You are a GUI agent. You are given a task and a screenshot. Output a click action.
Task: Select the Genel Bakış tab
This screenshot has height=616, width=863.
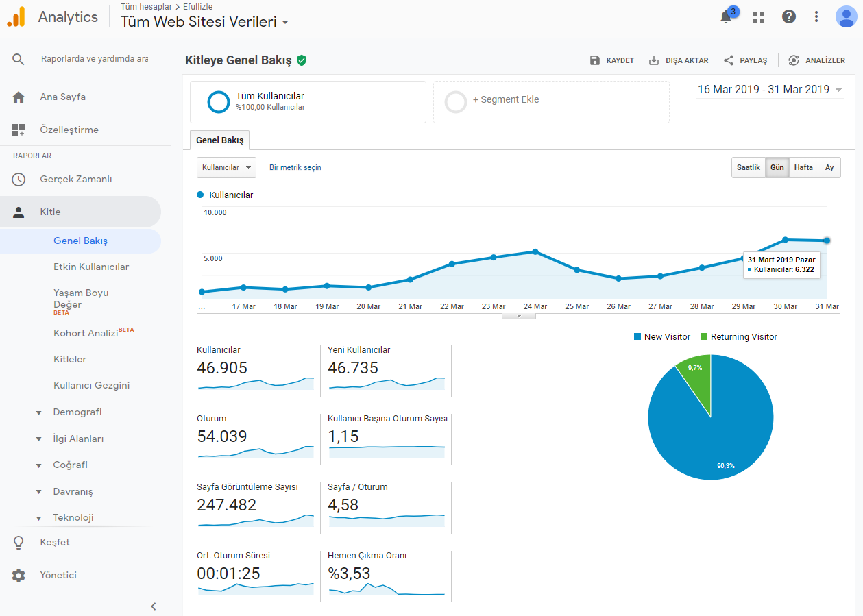[219, 140]
